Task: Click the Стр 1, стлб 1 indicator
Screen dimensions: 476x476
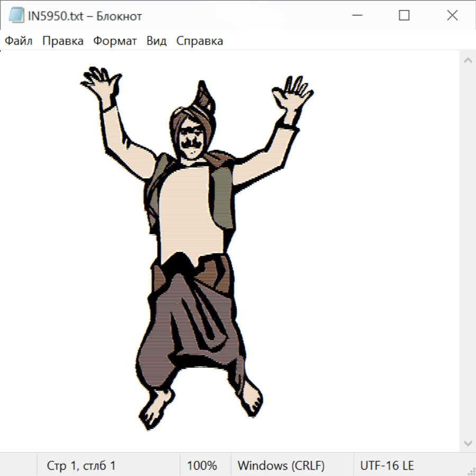Action: tap(81, 466)
